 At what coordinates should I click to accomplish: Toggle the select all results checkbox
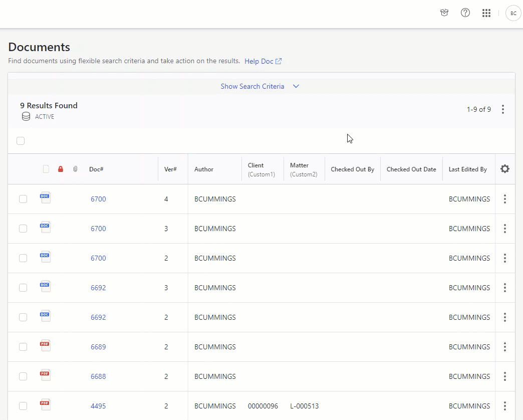coord(21,141)
